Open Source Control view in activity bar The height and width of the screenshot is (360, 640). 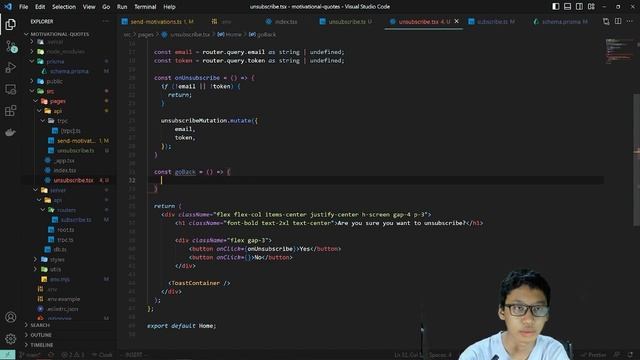tap(11, 47)
